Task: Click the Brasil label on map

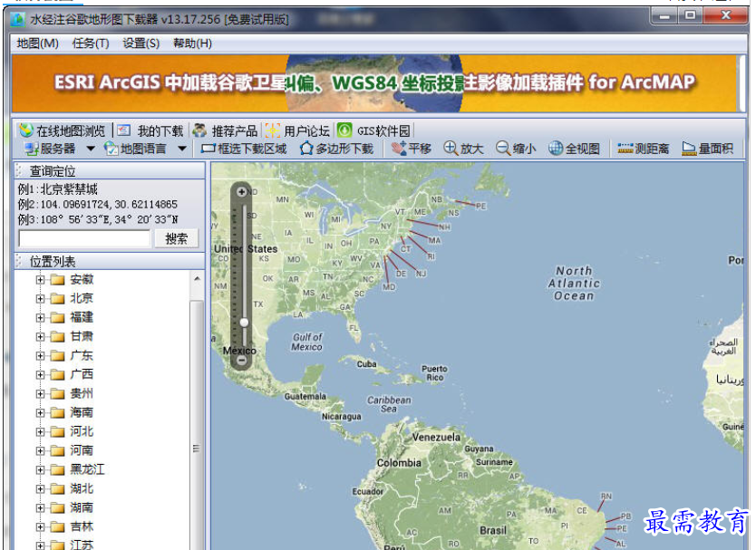Action: pos(493,531)
